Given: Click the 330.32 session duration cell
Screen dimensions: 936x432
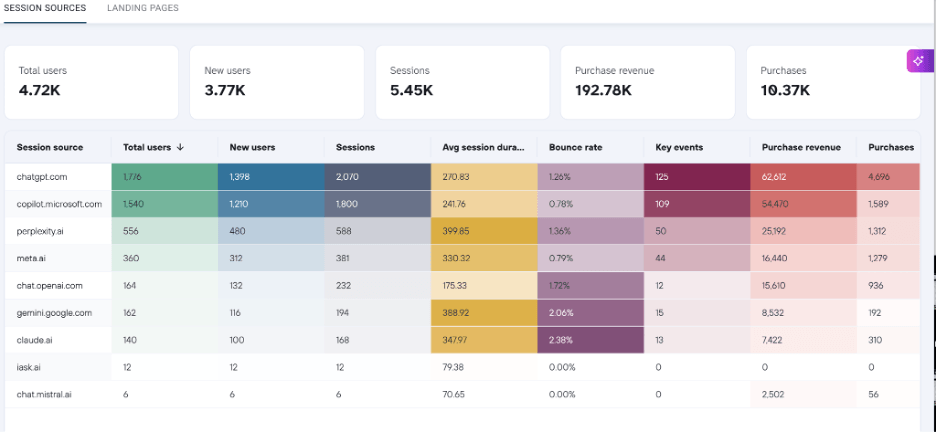Looking at the screenshot, I should [484, 258].
